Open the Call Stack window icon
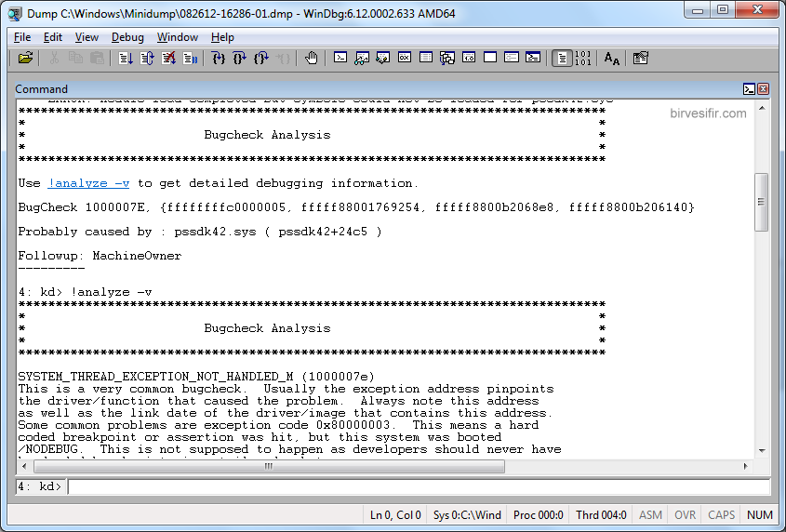Screen dimensions: 786x532 pos(447,59)
